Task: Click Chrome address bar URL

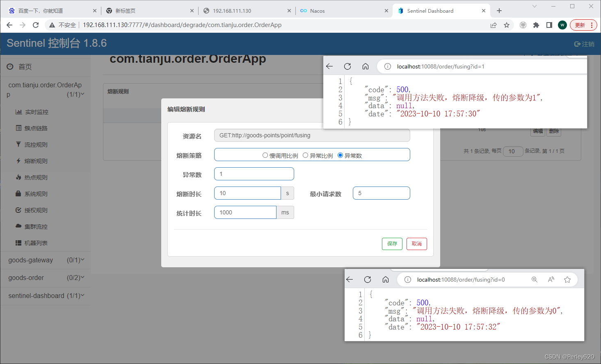Action: coord(182,25)
